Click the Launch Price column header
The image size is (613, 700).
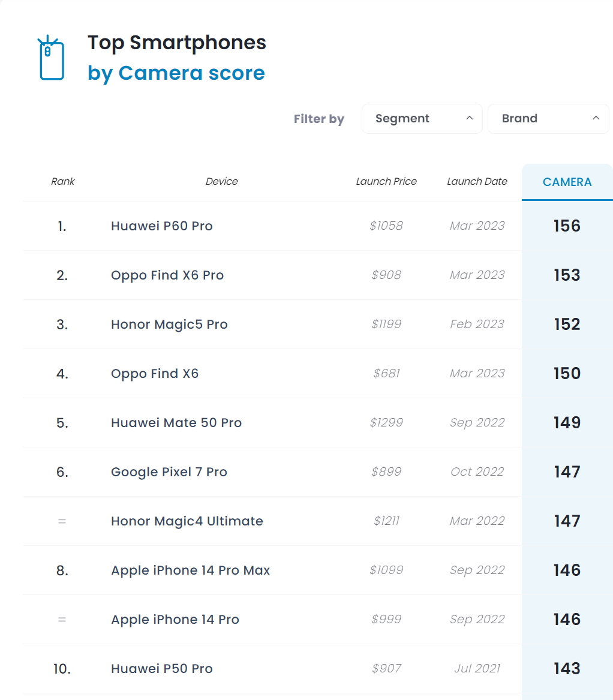[x=386, y=182]
